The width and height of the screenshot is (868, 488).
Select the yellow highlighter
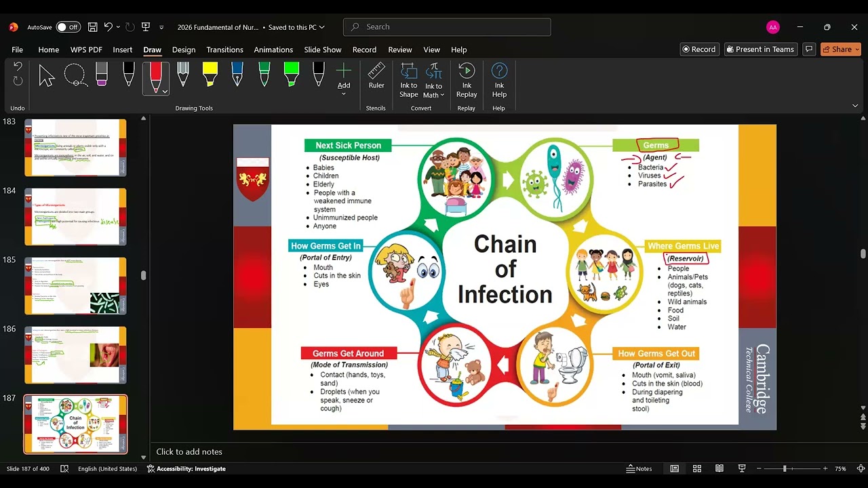(x=210, y=75)
